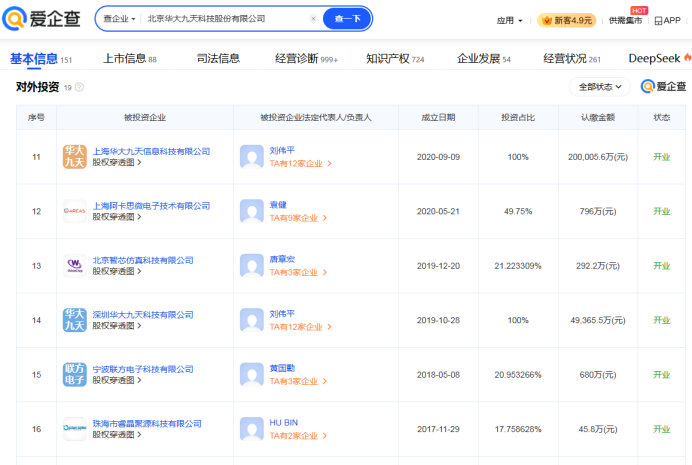692x465 pixels.
Task: Click the 北京智芯仿真科技 purple logo
Action: (x=75, y=265)
